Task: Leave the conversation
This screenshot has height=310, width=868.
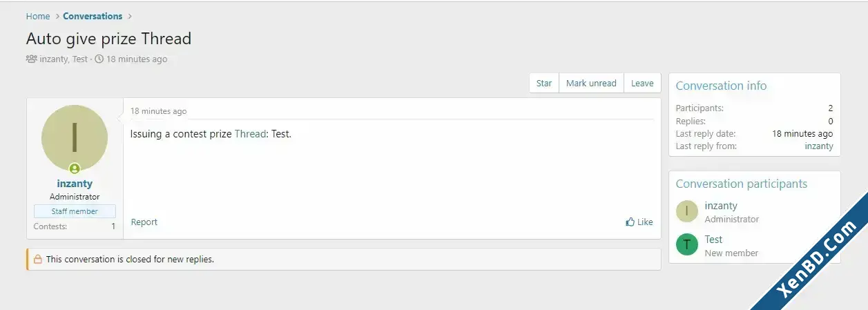Action: coord(642,83)
